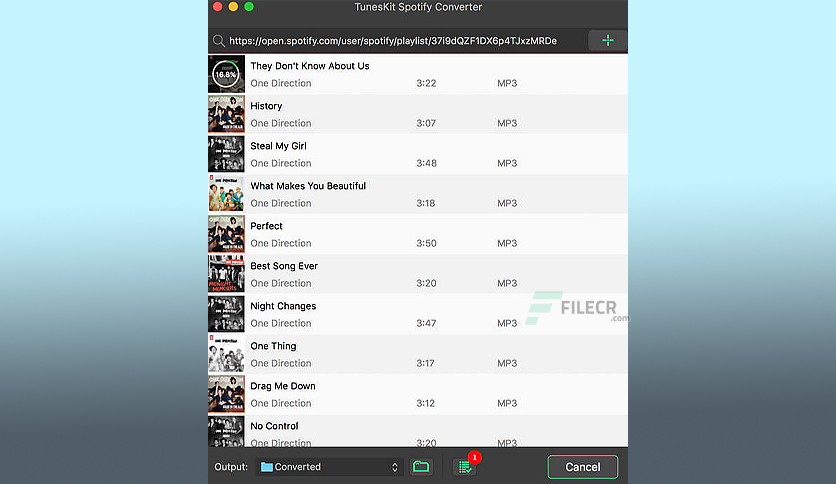This screenshot has width=836, height=484.
Task: Select No Control album thumbnail
Action: [226, 431]
